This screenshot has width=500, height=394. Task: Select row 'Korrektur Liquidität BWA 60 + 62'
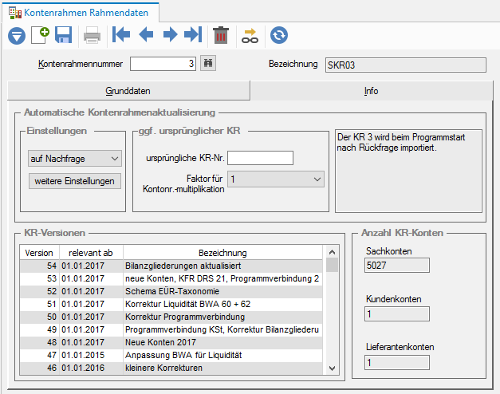[x=171, y=304]
